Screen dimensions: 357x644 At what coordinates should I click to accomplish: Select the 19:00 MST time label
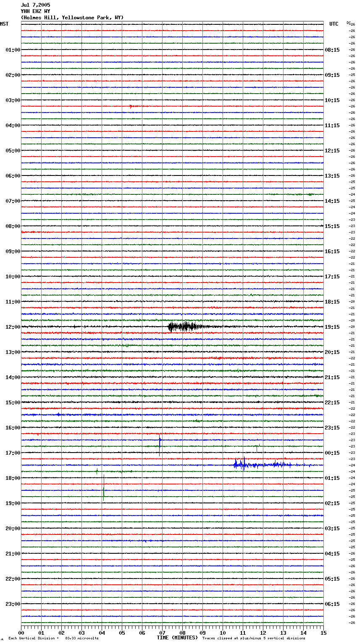click(x=13, y=503)
